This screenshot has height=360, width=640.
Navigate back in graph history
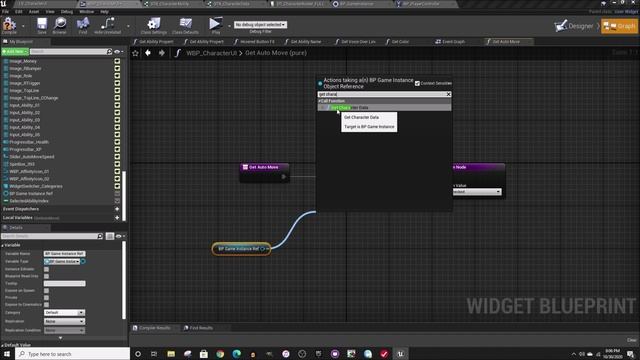pos(148,53)
